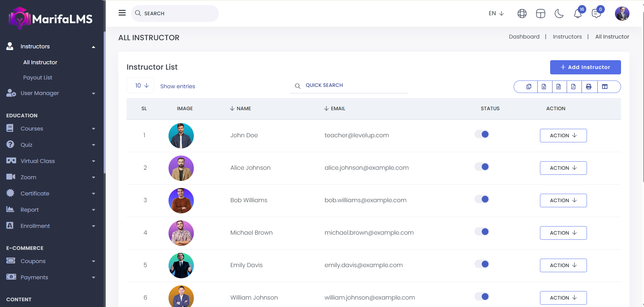Screen dimensions: 644x307
Task: Print the instructor list
Action: [x=589, y=87]
